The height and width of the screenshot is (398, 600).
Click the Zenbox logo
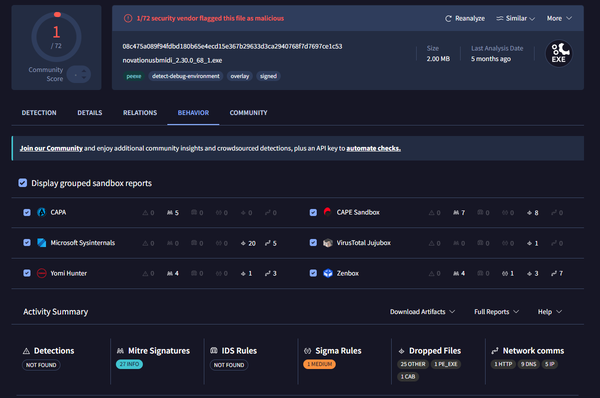pos(328,273)
